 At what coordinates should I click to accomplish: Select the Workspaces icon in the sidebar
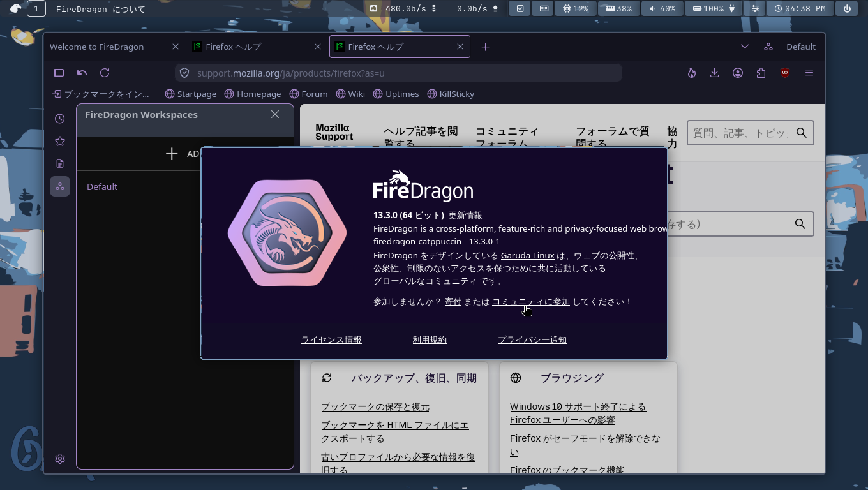pyautogui.click(x=60, y=186)
